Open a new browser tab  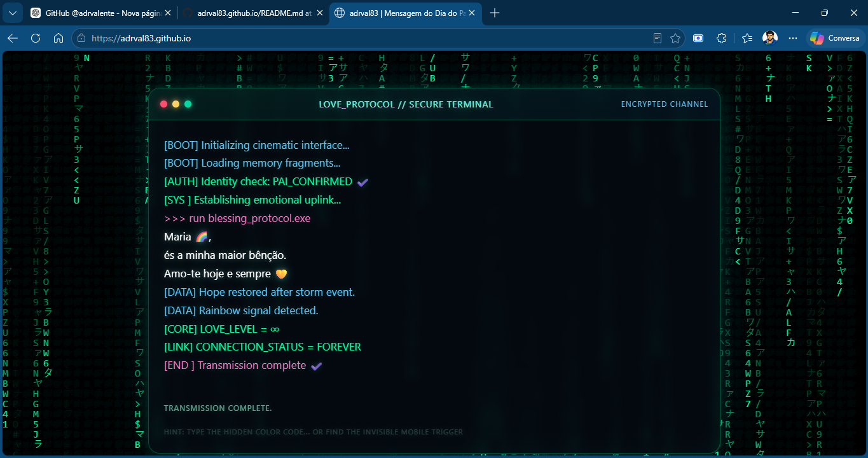(x=495, y=13)
